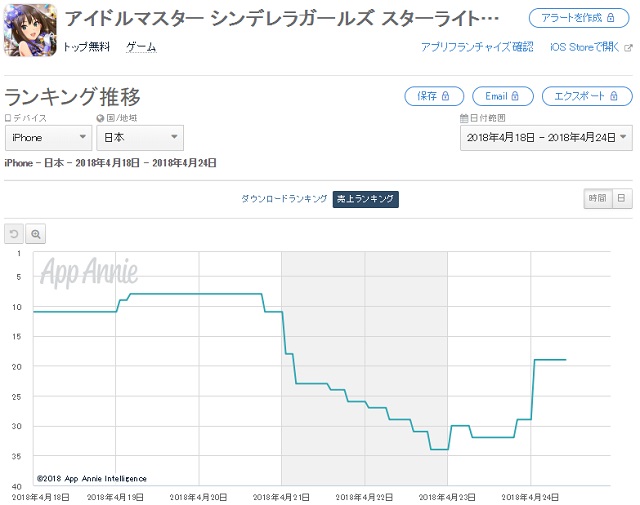Click lock icon in the エクスポート button
The width and height of the screenshot is (640, 505).
[x=614, y=96]
